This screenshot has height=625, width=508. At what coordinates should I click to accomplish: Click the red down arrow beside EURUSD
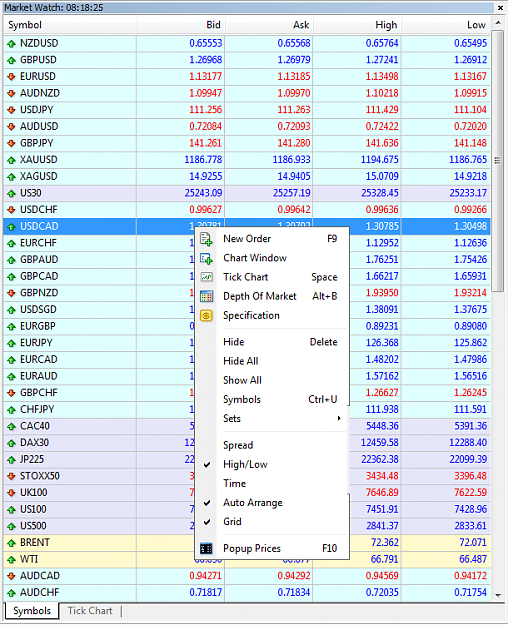pyautogui.click(x=11, y=77)
